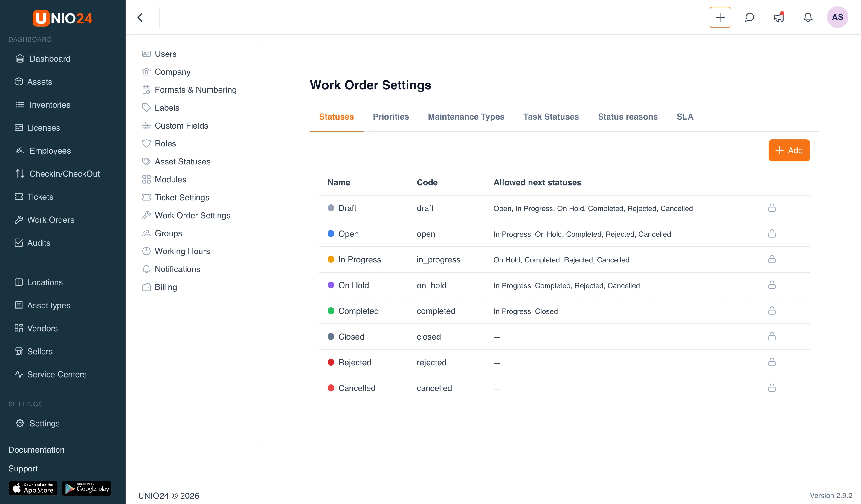Click the lock icon for Cancelled row
861x504 pixels.
(x=772, y=388)
